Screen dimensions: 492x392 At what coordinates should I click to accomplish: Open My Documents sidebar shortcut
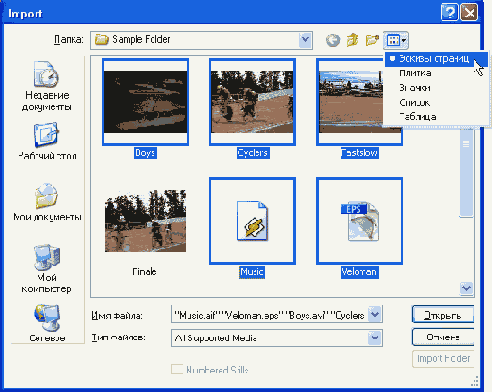click(x=47, y=202)
